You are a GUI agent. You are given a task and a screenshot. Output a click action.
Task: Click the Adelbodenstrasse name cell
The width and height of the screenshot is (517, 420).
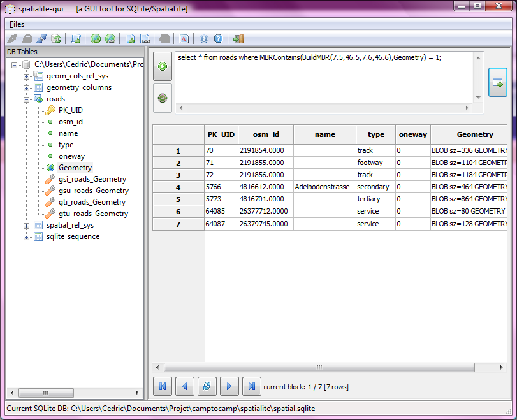324,187
